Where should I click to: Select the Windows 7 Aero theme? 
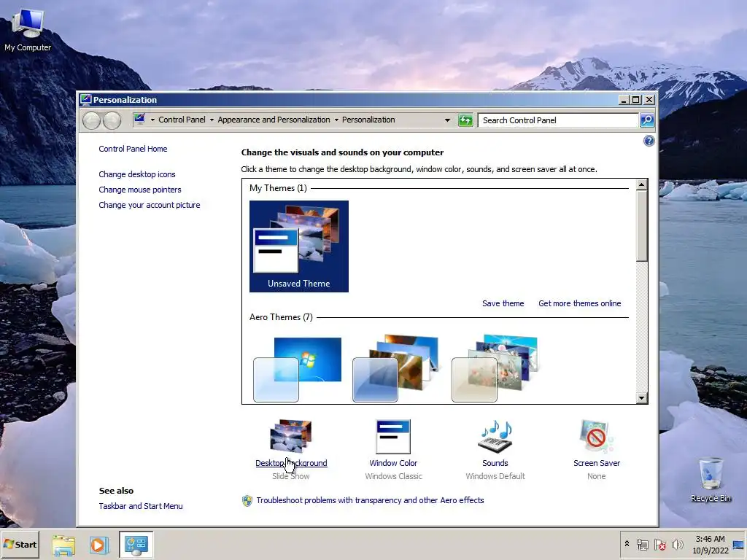298,368
